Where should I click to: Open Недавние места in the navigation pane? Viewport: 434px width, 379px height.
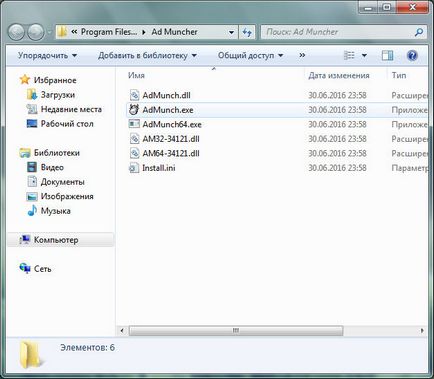point(71,109)
